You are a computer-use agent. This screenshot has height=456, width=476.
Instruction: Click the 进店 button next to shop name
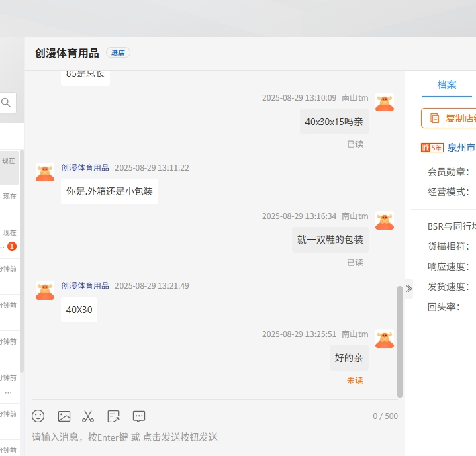(117, 53)
